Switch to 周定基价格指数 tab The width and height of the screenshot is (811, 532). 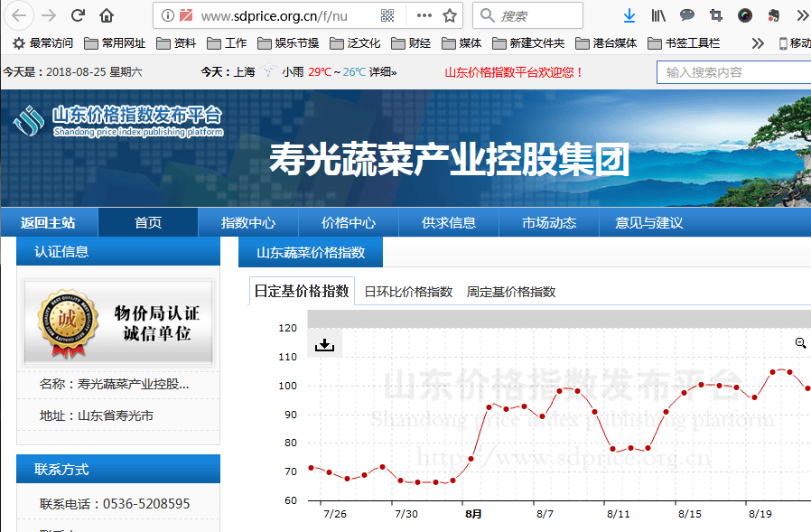[x=511, y=292]
